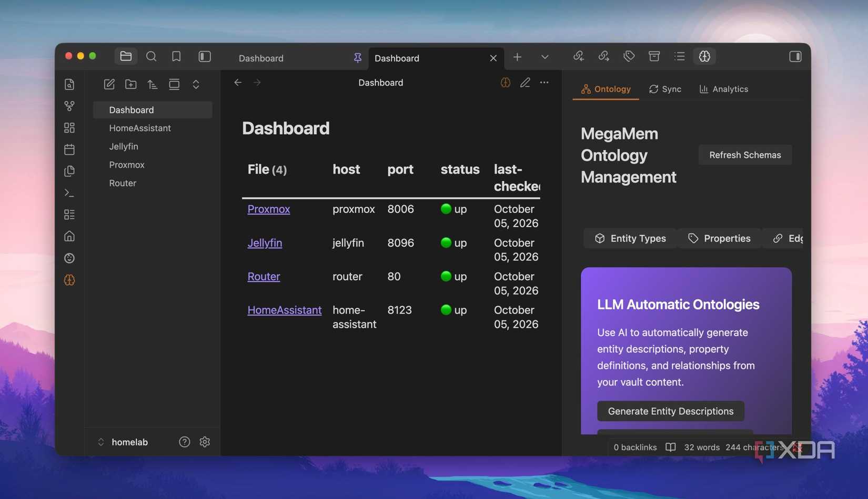This screenshot has height=499, width=868.
Task: Add a new tab with plus icon
Action: (x=518, y=57)
